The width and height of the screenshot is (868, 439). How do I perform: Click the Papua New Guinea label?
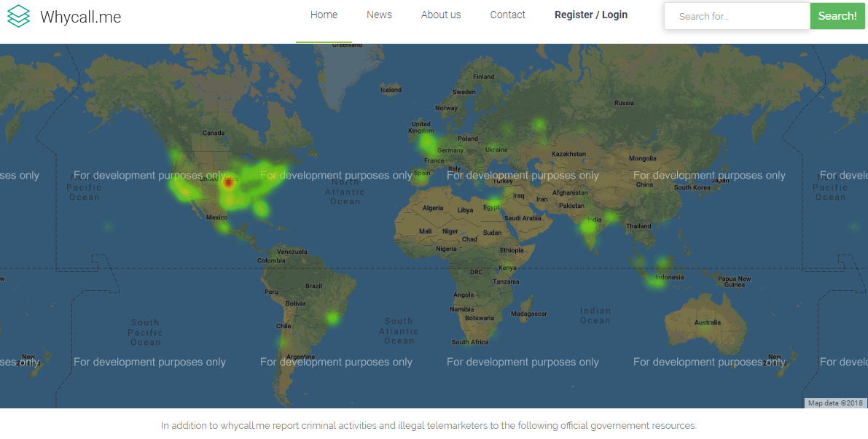tap(735, 281)
